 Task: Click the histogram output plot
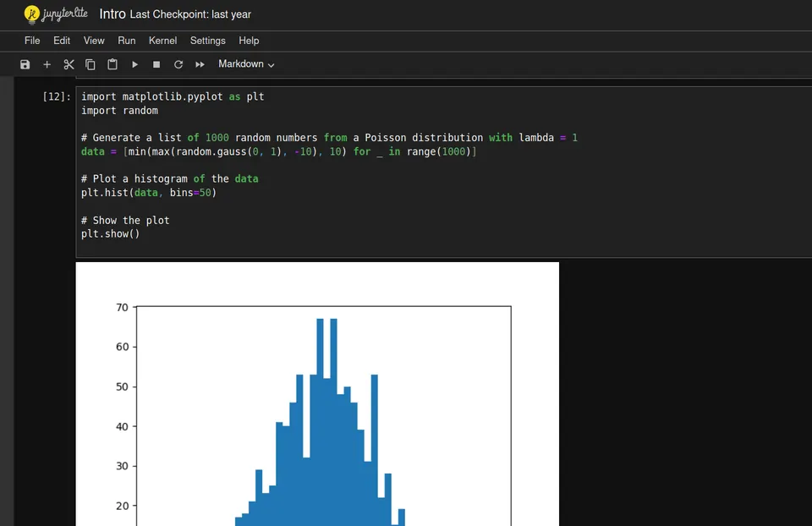317,394
